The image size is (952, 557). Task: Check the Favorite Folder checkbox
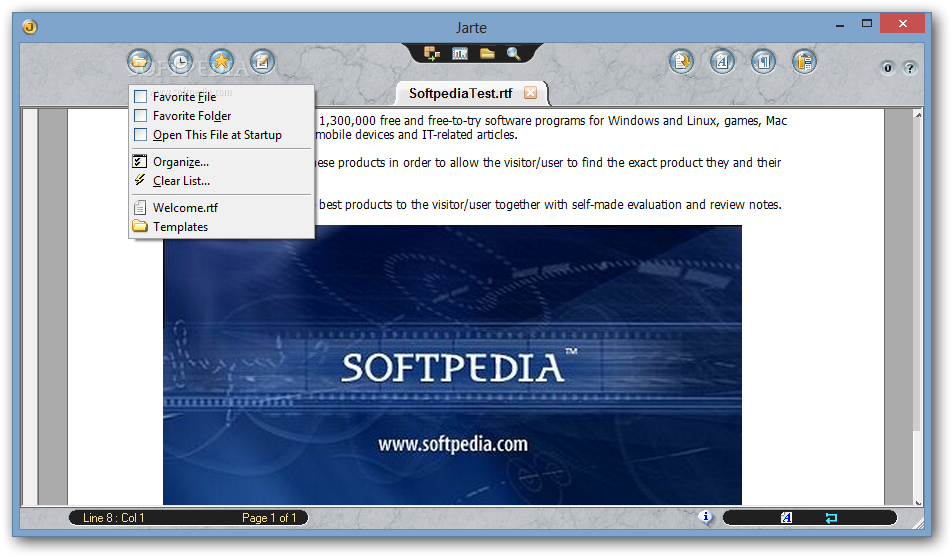click(140, 115)
